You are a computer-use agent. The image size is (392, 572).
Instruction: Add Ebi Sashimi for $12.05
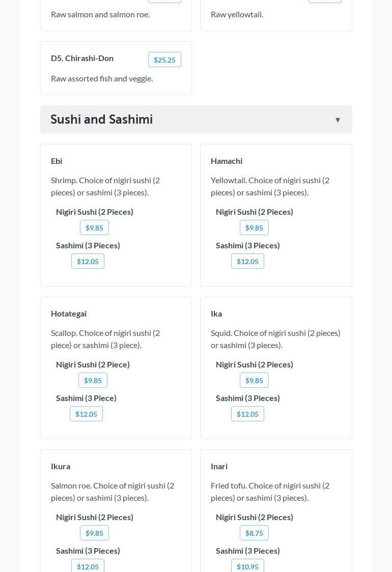click(x=88, y=262)
